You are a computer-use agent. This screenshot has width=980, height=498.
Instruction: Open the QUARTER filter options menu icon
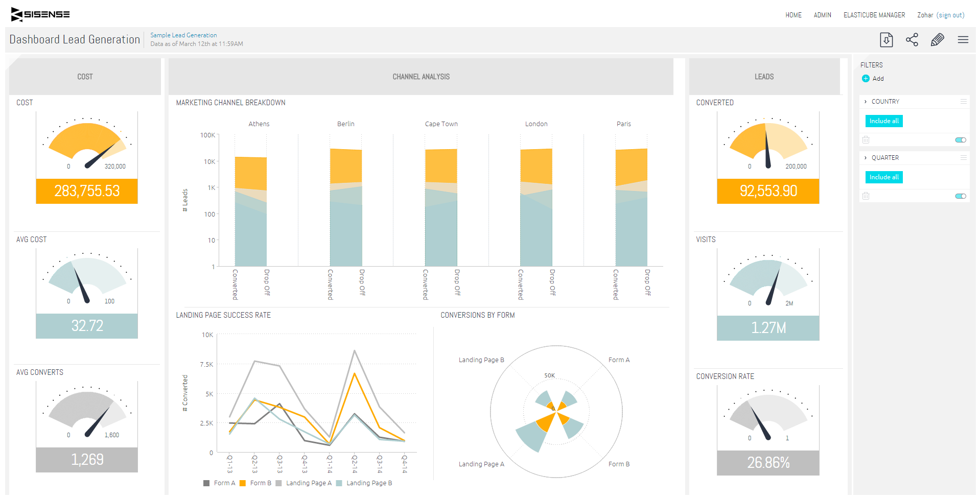pos(963,158)
